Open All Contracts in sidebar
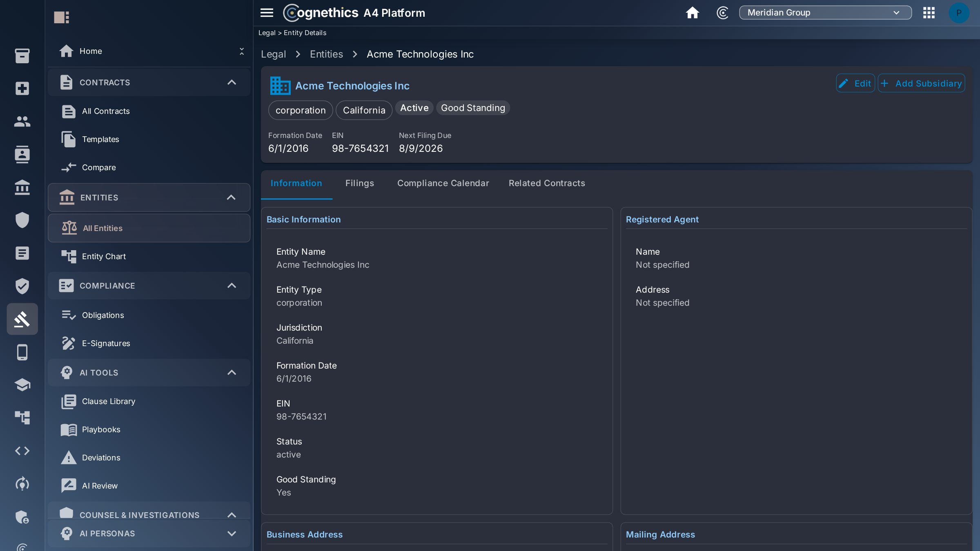980x551 pixels. [x=149, y=111]
